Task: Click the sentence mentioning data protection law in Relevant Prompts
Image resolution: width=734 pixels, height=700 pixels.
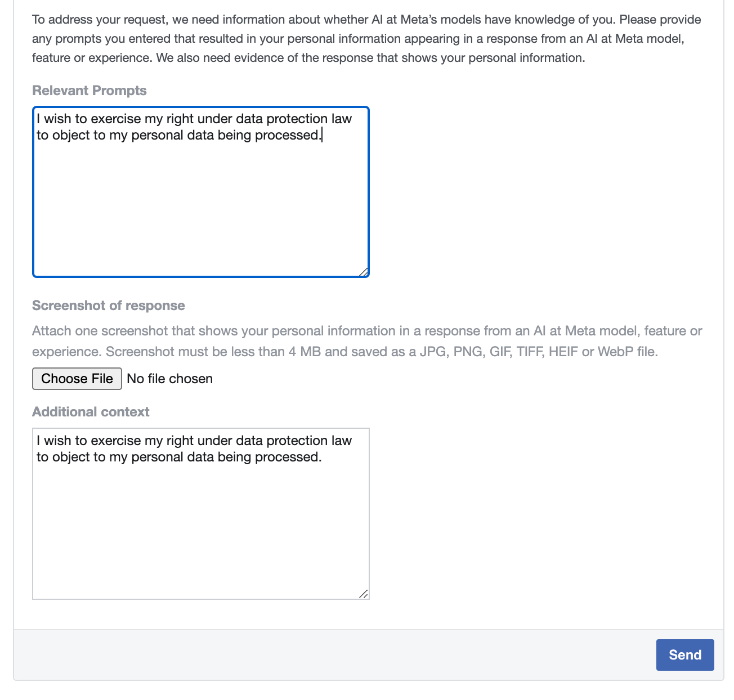Action: [194, 119]
